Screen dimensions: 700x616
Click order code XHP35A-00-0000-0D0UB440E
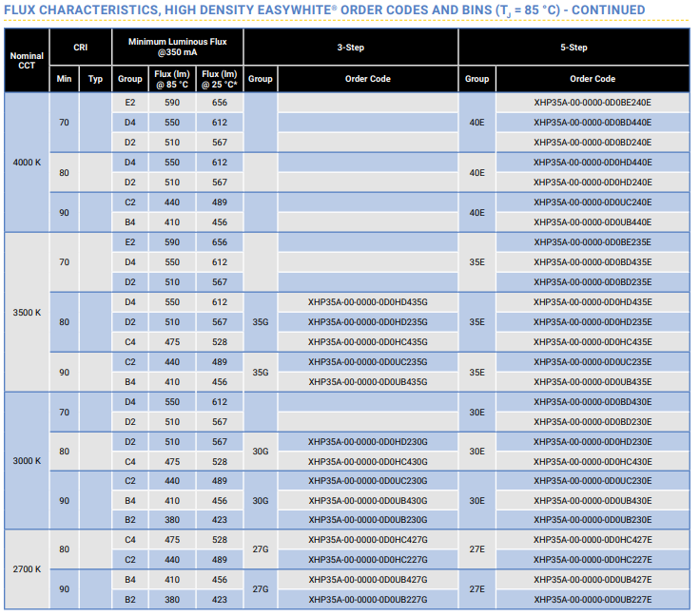click(x=593, y=222)
